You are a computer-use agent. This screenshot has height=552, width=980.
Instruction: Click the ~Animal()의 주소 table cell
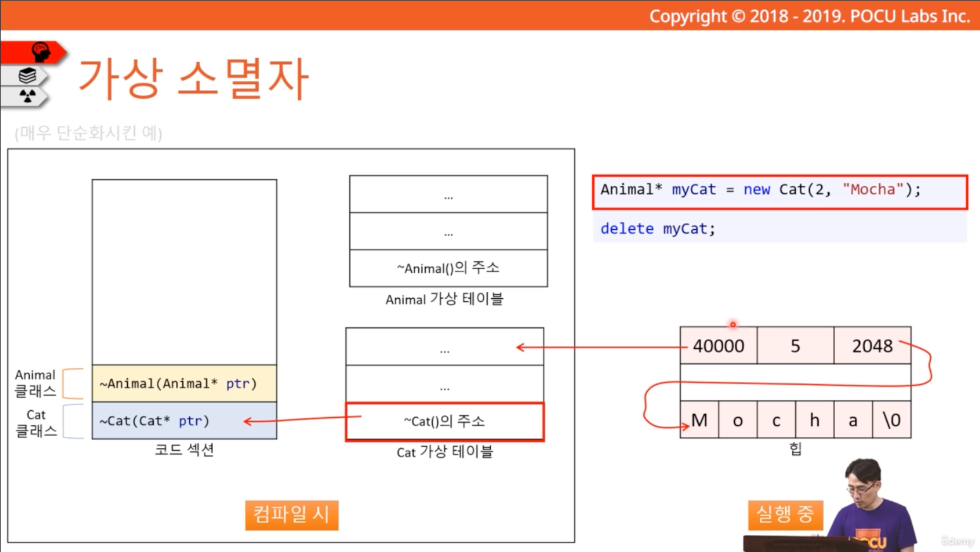[x=449, y=268]
